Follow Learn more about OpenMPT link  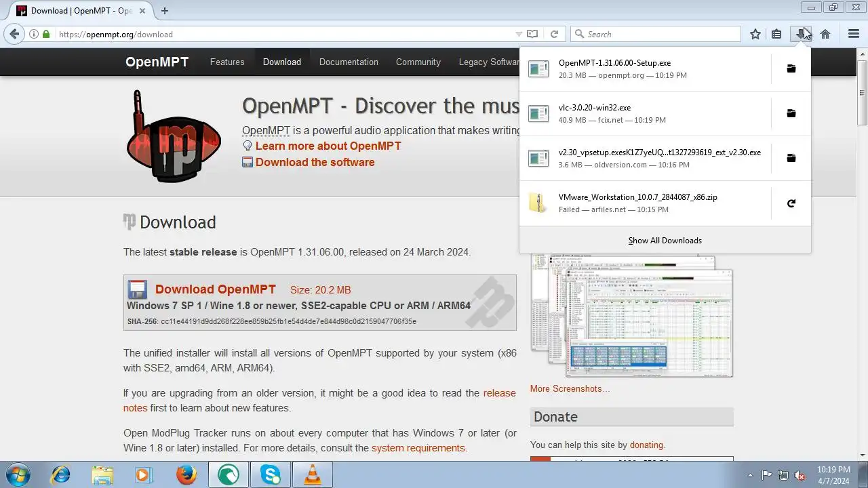pos(328,146)
